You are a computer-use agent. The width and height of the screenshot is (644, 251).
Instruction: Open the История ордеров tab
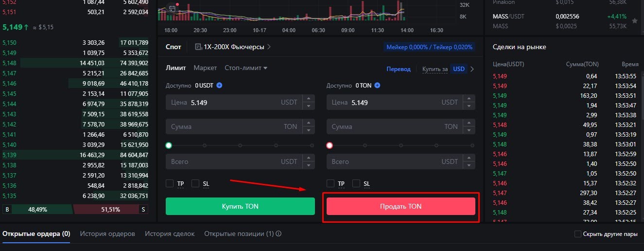coord(107,234)
